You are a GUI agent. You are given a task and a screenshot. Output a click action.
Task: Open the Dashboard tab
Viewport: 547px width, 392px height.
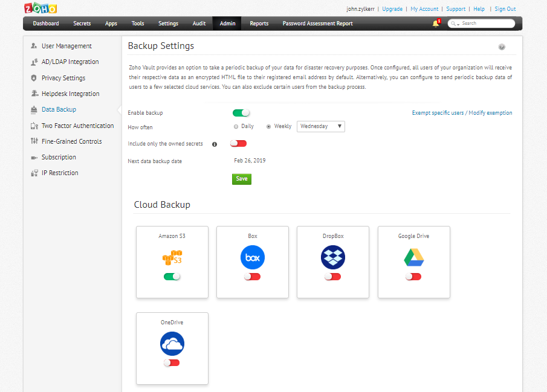(x=46, y=24)
